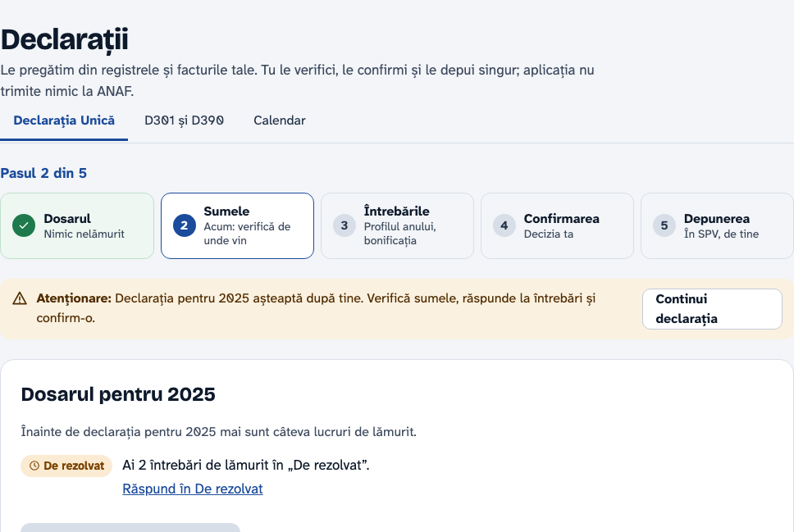This screenshot has height=532, width=794.
Task: Go to the Confirmarea step card
Action: pos(558,225)
